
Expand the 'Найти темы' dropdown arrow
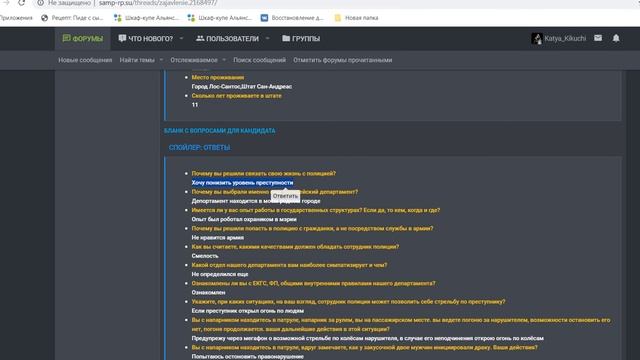(x=161, y=60)
